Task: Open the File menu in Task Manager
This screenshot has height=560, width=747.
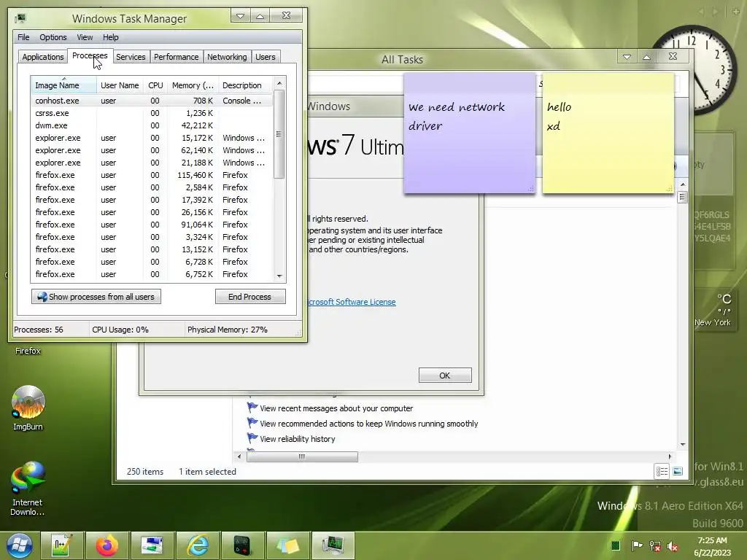Action: [x=23, y=37]
